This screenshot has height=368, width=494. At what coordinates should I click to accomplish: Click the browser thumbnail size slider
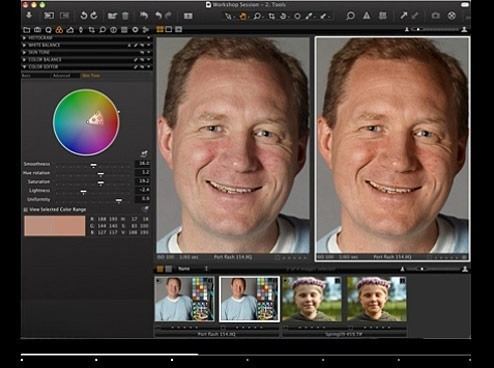(x=433, y=269)
